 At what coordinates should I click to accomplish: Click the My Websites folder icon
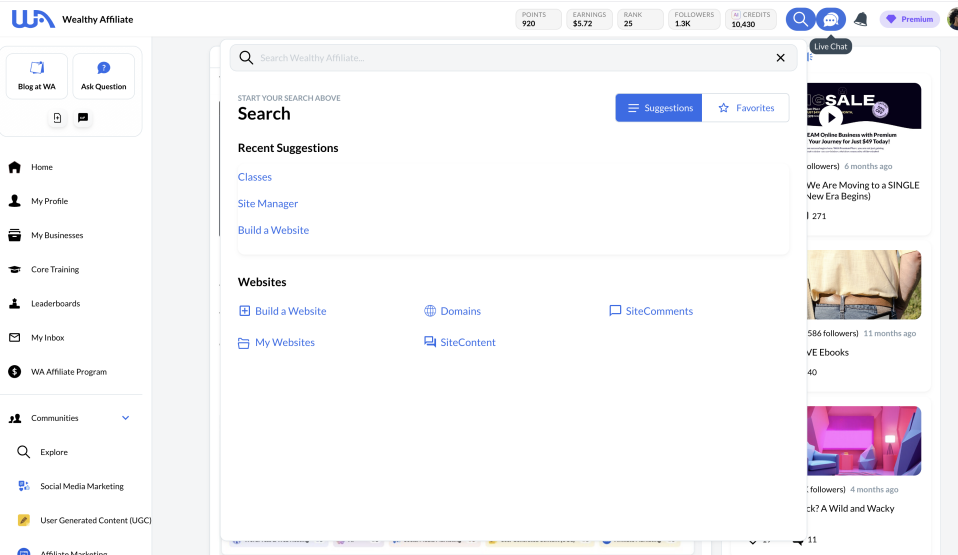[244, 344]
